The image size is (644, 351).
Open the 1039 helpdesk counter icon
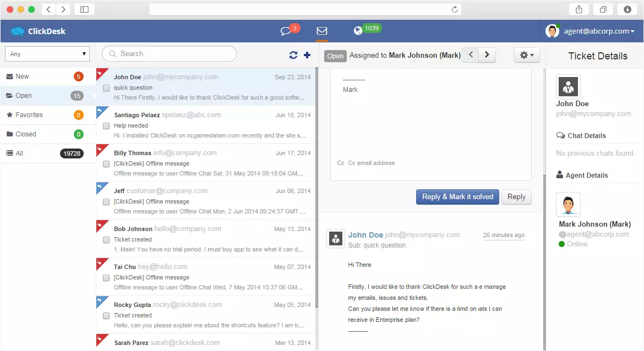click(x=366, y=28)
